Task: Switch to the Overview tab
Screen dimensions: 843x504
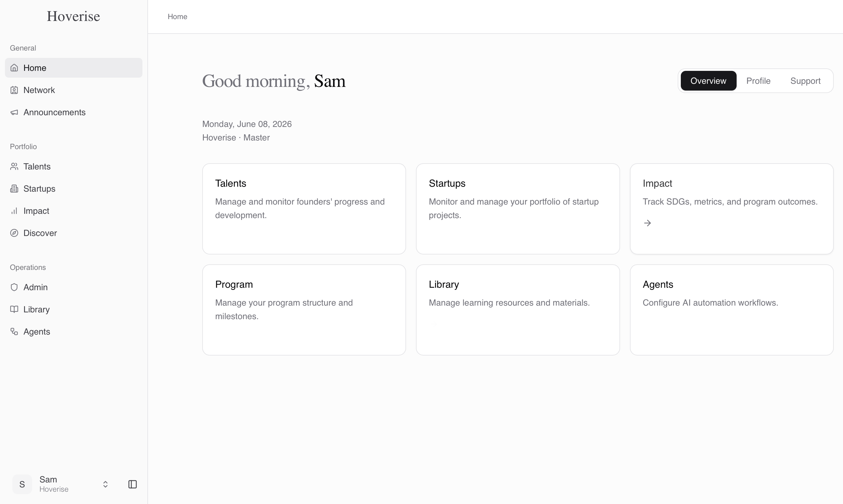Action: (x=708, y=81)
